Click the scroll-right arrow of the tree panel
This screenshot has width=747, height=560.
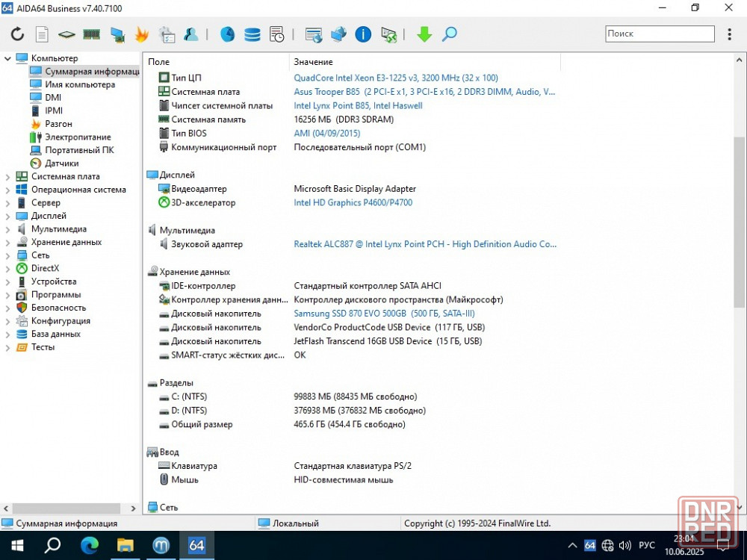pos(134,508)
